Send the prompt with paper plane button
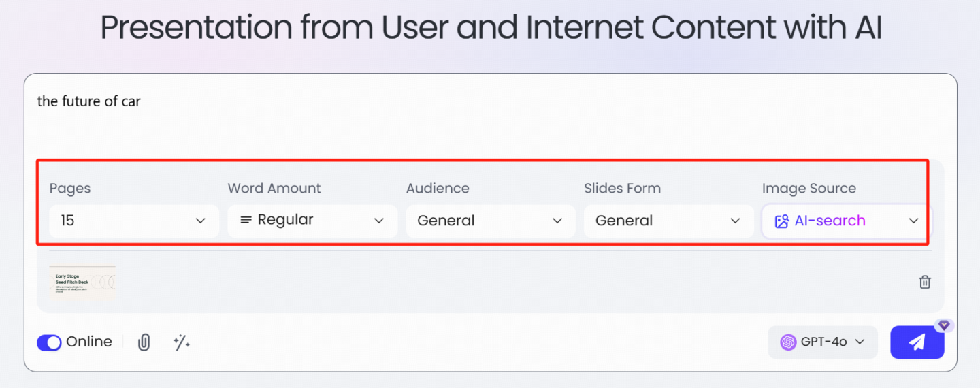980x388 pixels. click(917, 342)
